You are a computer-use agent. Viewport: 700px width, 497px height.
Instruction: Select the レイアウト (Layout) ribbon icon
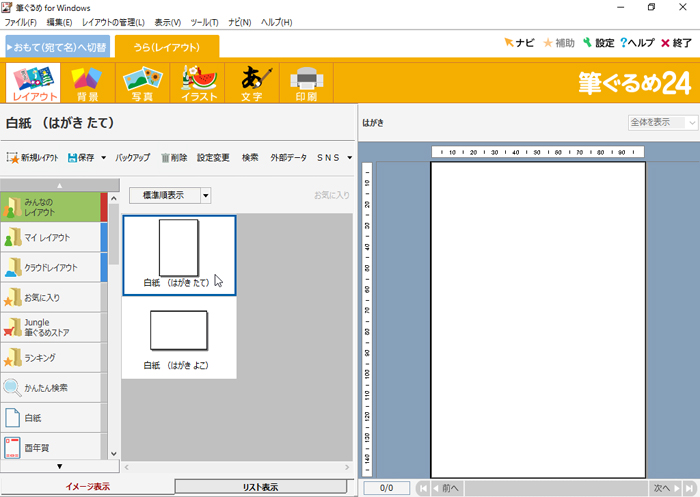tap(33, 83)
